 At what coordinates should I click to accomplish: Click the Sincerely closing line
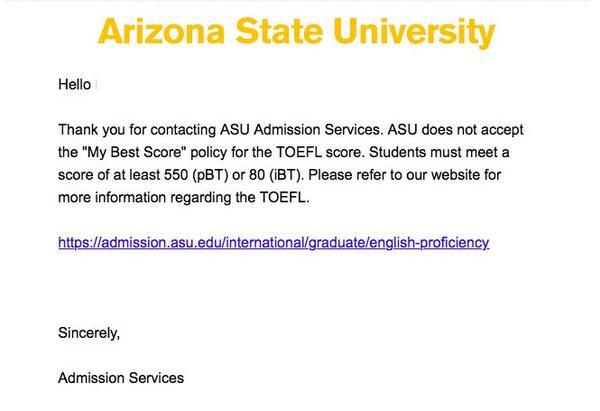89,333
